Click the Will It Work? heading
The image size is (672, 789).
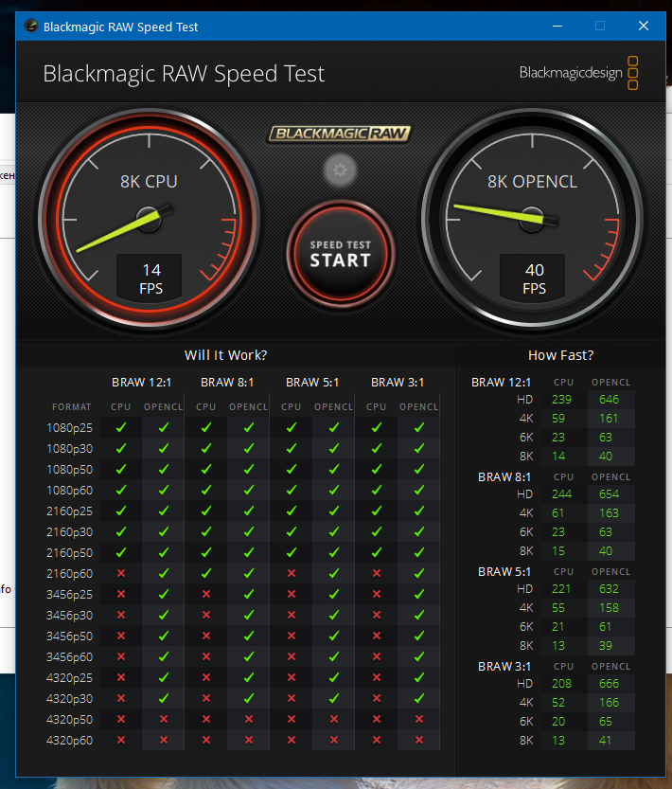point(225,355)
